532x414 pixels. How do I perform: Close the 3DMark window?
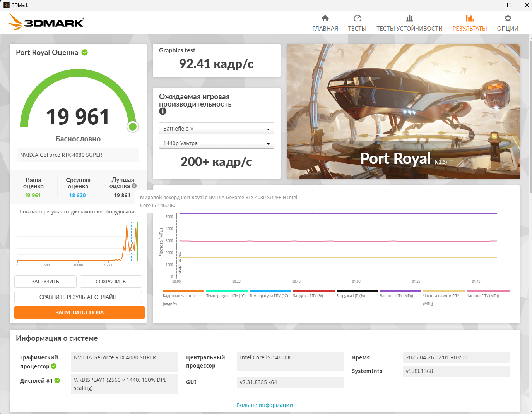point(527,5)
